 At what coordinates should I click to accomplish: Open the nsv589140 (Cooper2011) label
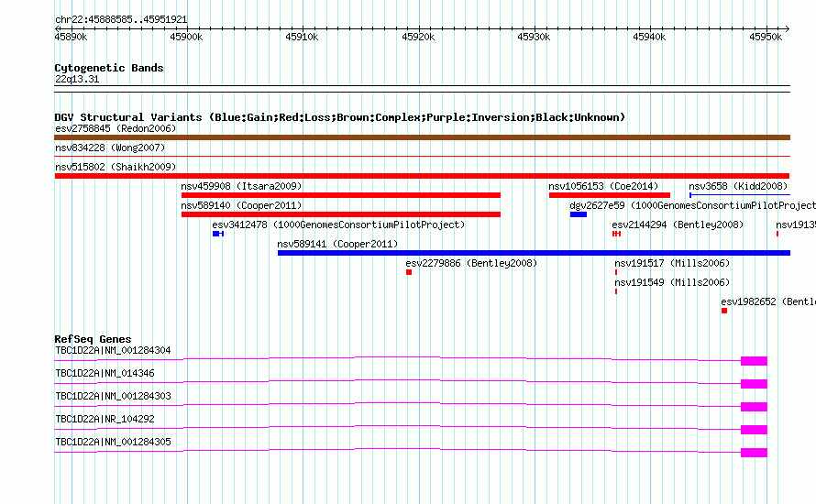pos(241,205)
